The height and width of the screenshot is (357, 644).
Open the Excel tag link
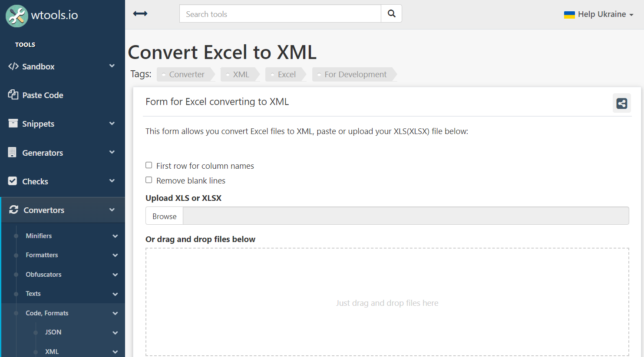pos(285,75)
